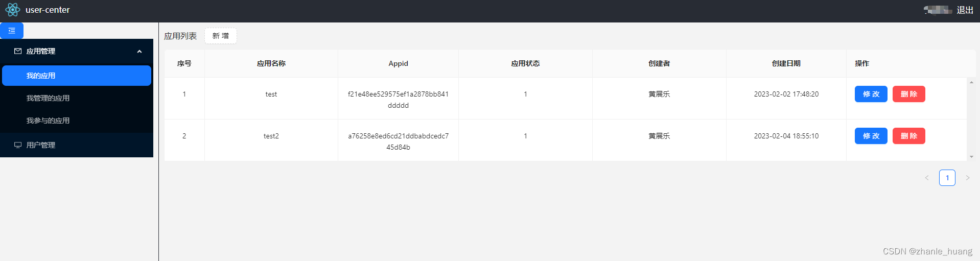Click the Appid starting with a76258e8
The image size is (980, 261).
tap(398, 141)
